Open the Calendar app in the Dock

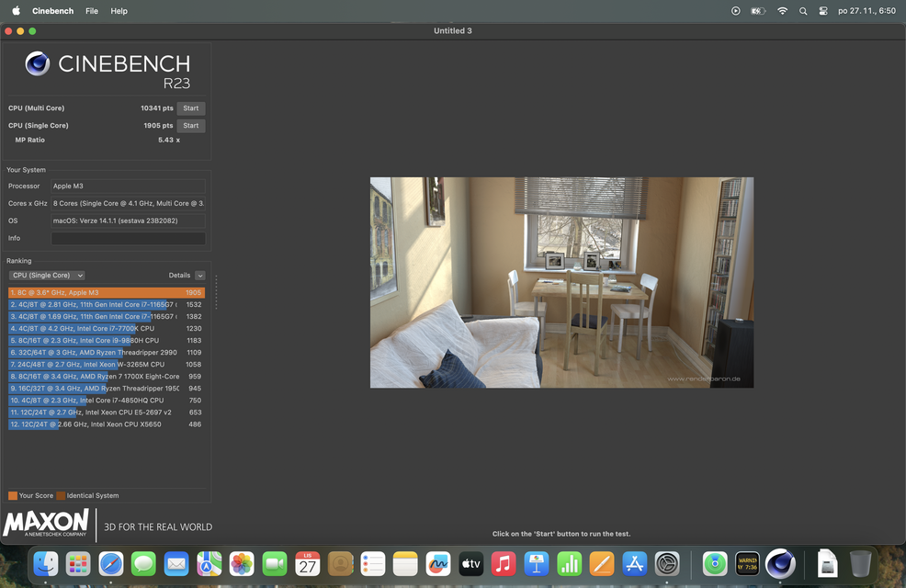(x=307, y=563)
